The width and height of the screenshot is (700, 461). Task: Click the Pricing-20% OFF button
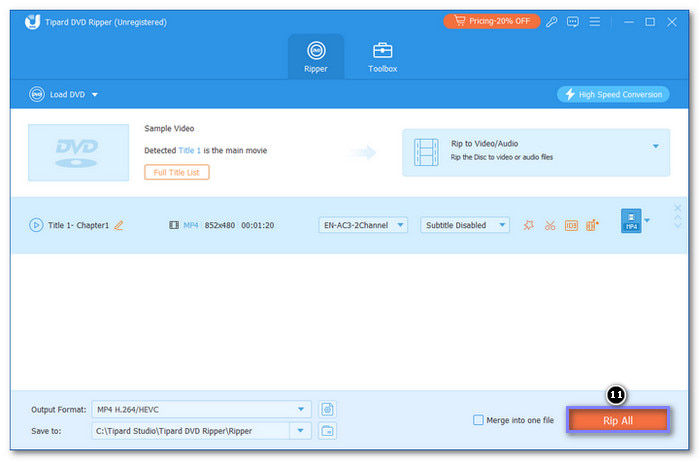(492, 21)
